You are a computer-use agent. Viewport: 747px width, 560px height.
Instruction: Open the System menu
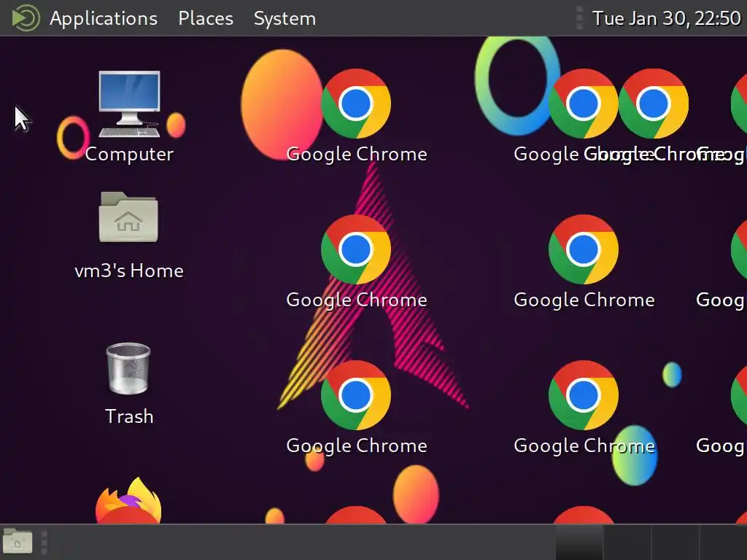coord(285,18)
